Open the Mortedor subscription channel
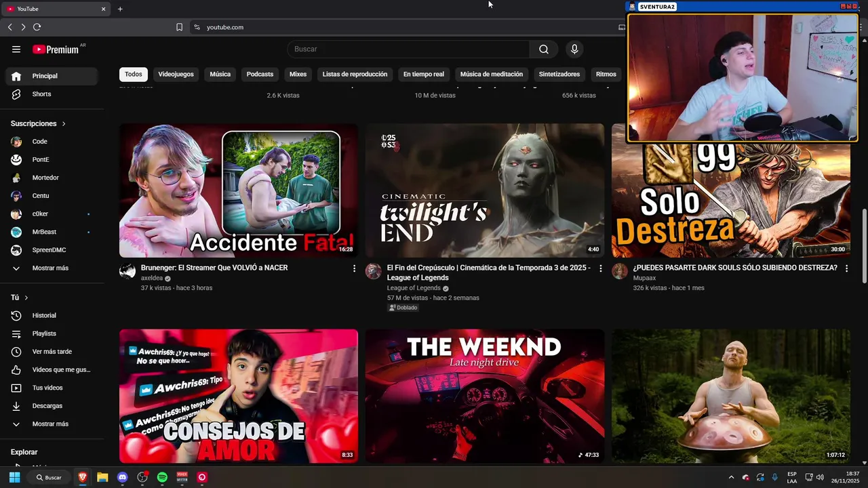868x488 pixels. click(53, 178)
